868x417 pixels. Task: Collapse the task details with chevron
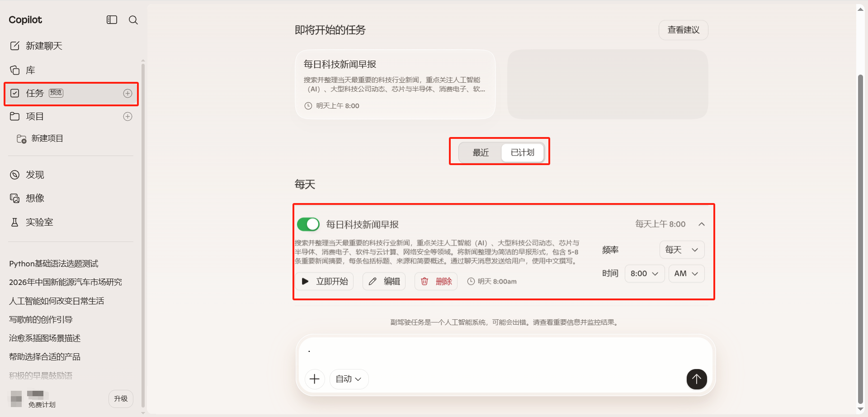point(702,224)
